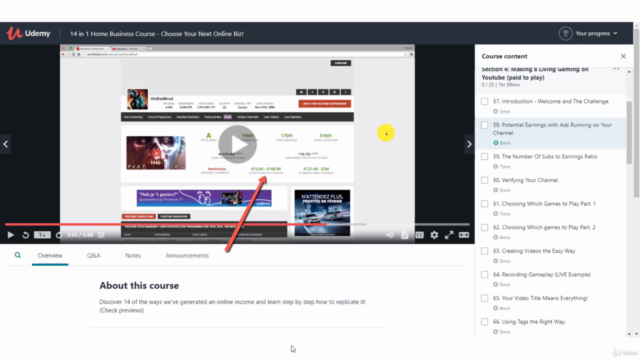This screenshot has width=640, height=360.
Task: Check lecture 57 Introduction checkbox
Action: point(484,101)
